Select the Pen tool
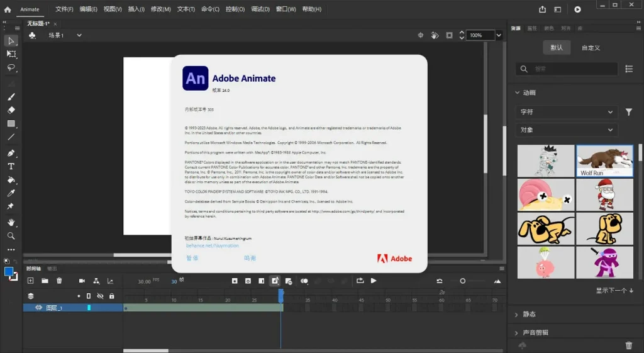This screenshot has width=644, height=353. click(11, 154)
